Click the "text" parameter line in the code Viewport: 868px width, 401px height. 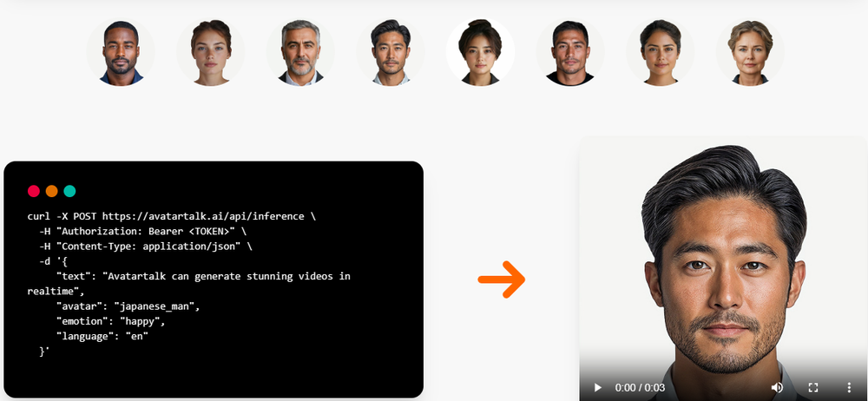(x=188, y=283)
